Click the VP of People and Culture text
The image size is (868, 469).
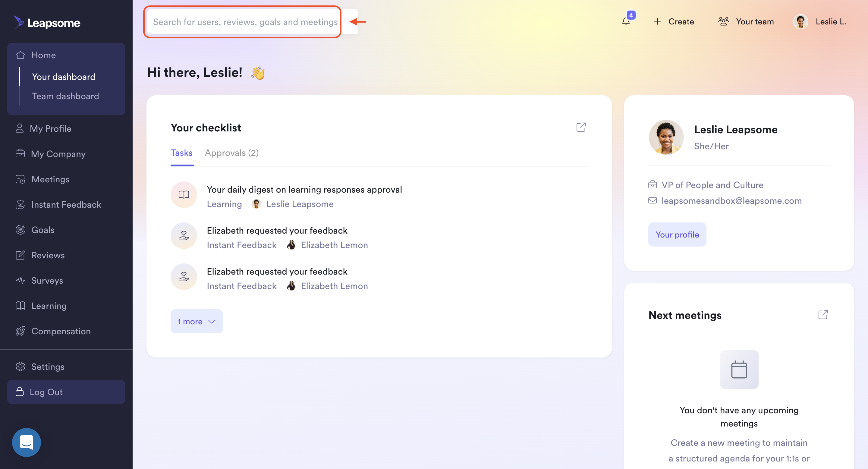pyautogui.click(x=712, y=185)
